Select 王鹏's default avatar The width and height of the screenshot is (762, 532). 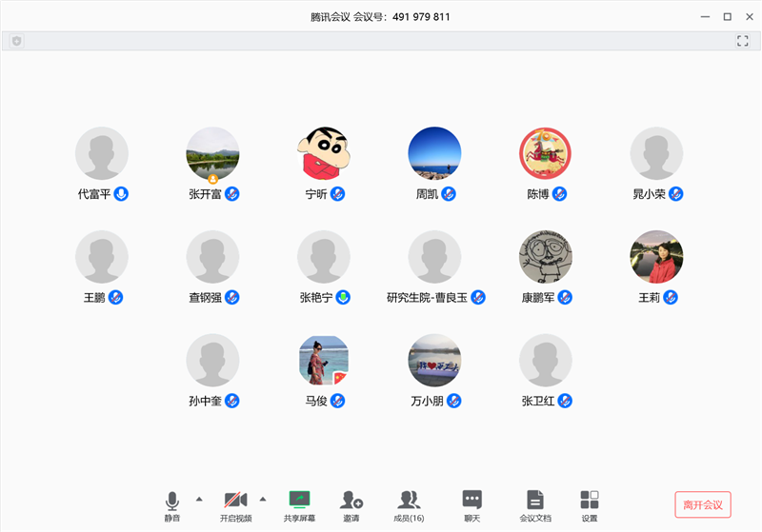102,257
